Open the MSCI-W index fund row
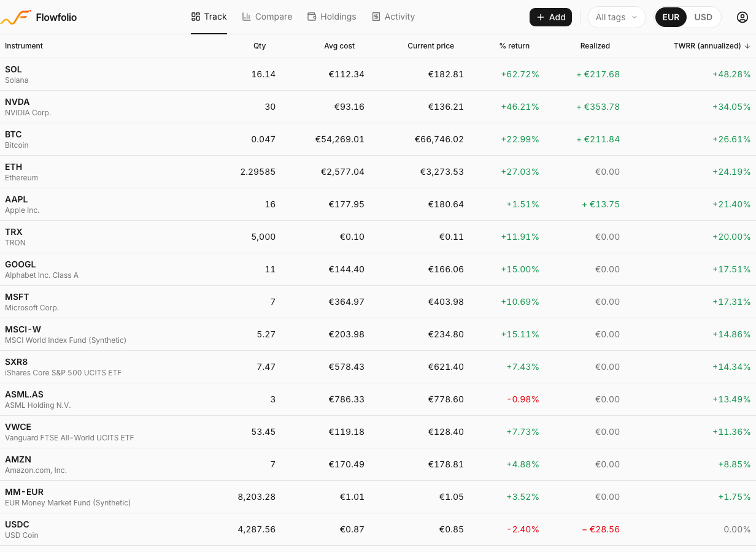This screenshot has height=552, width=756. [378, 334]
